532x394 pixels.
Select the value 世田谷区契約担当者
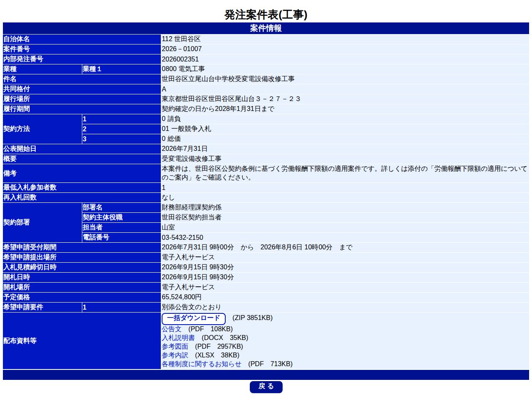(x=192, y=217)
